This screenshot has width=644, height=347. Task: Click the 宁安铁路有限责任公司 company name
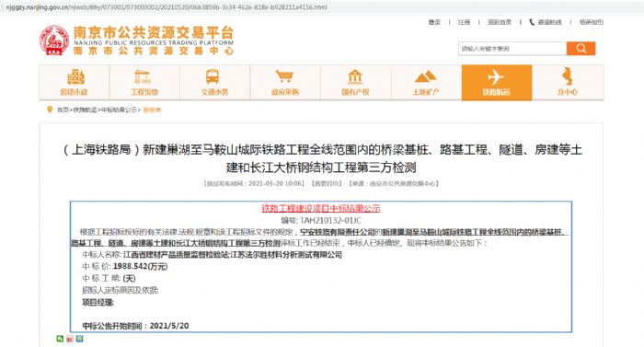[338, 232]
